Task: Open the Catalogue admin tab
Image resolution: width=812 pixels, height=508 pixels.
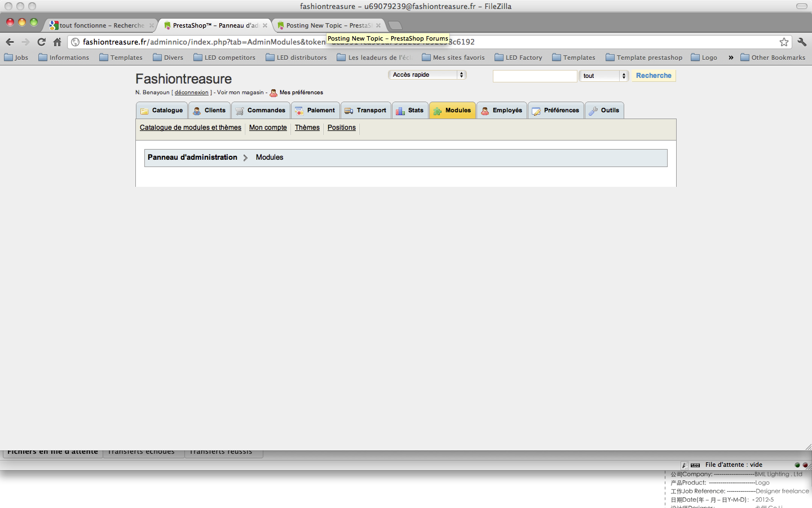Action: 162,111
